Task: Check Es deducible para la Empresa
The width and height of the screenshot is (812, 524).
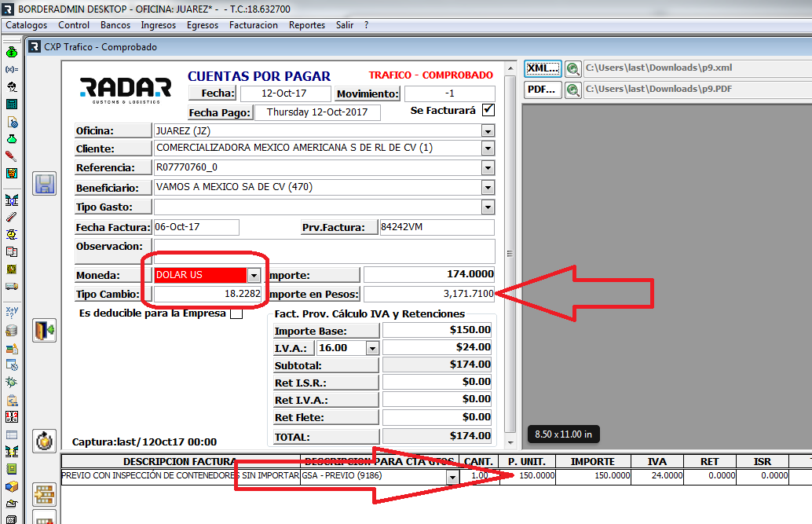Action: pos(236,313)
